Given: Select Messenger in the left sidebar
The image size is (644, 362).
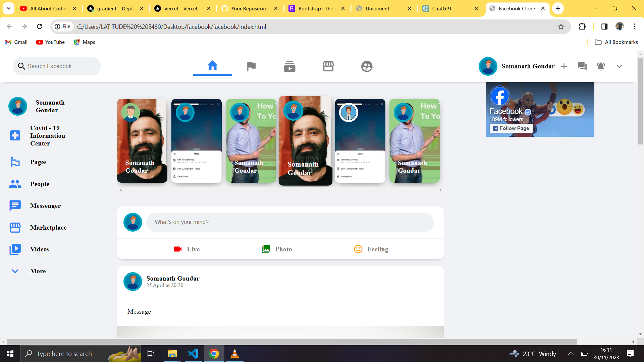Looking at the screenshot, I should tap(45, 206).
